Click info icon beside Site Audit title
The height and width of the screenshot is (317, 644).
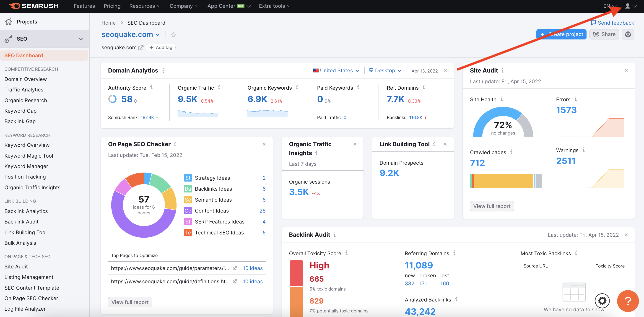pos(503,70)
